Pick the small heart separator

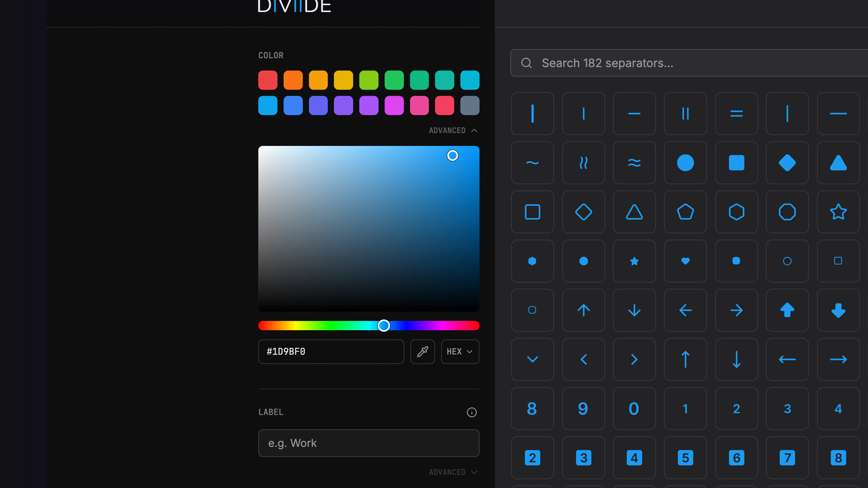click(x=685, y=261)
